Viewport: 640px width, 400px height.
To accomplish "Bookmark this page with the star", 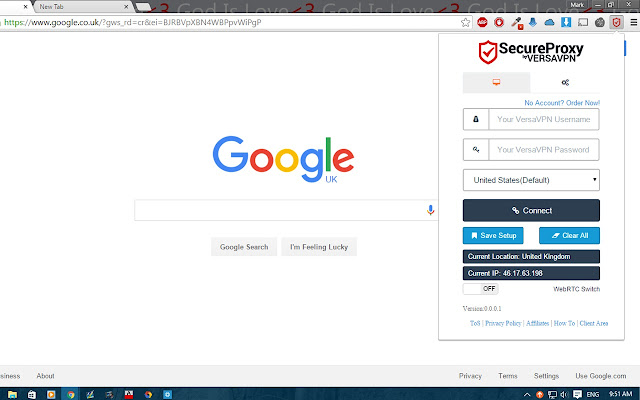I will [x=465, y=22].
